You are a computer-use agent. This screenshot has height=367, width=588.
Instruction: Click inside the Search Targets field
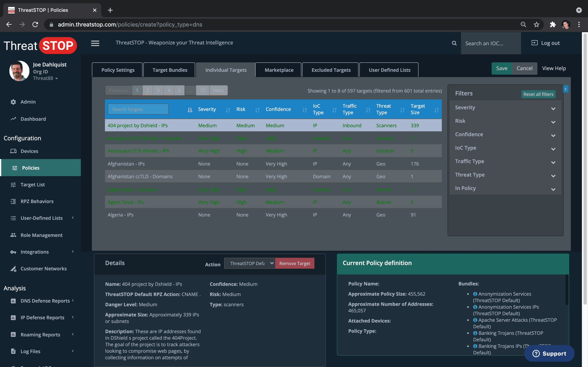point(138,109)
